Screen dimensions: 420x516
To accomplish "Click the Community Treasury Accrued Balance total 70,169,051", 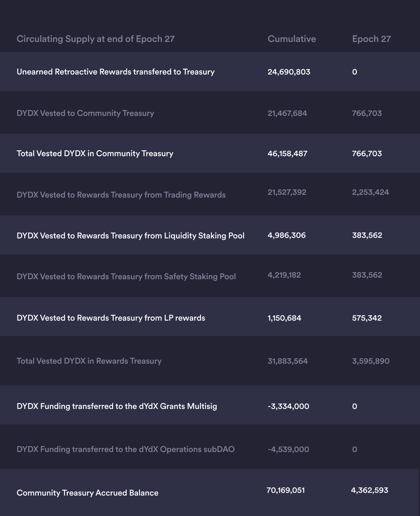I will point(286,490).
